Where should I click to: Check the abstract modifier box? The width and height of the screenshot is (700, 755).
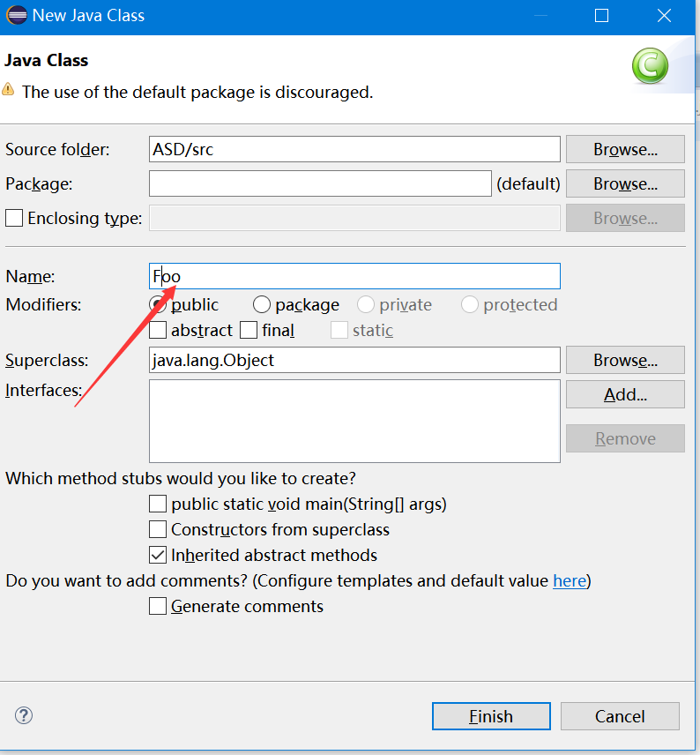[158, 330]
